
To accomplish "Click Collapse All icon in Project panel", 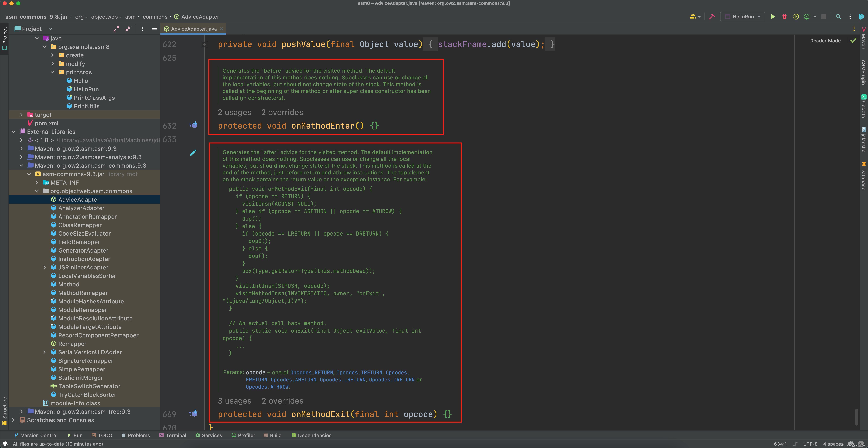I will [x=128, y=29].
